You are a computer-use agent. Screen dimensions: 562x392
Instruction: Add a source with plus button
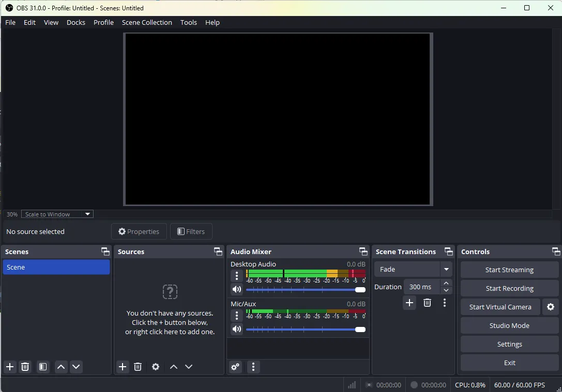pos(123,367)
